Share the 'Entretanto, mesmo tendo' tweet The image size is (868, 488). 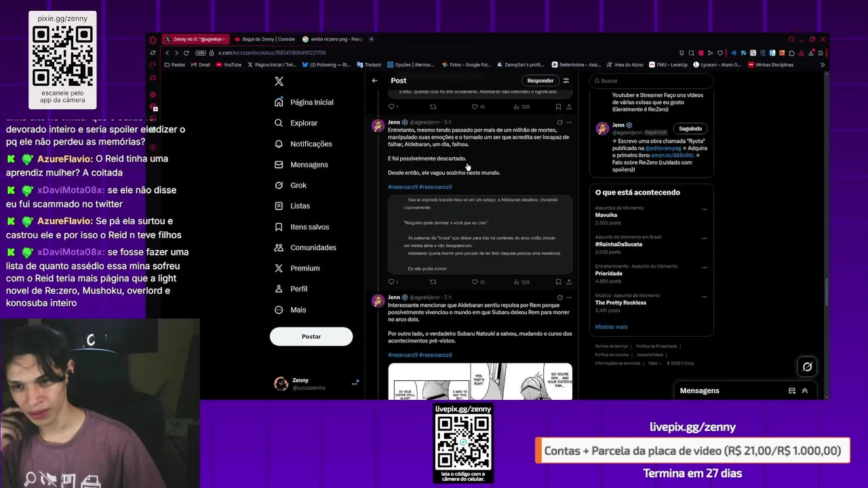pyautogui.click(x=569, y=282)
